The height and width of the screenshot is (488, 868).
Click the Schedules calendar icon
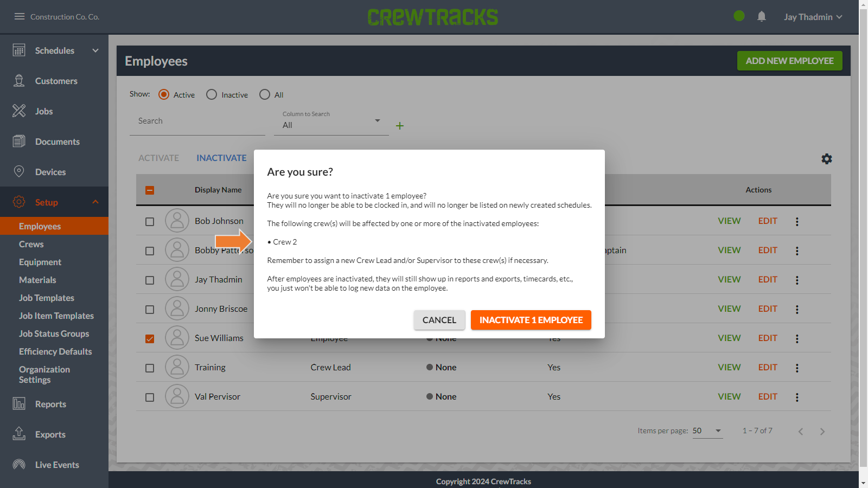tap(19, 50)
